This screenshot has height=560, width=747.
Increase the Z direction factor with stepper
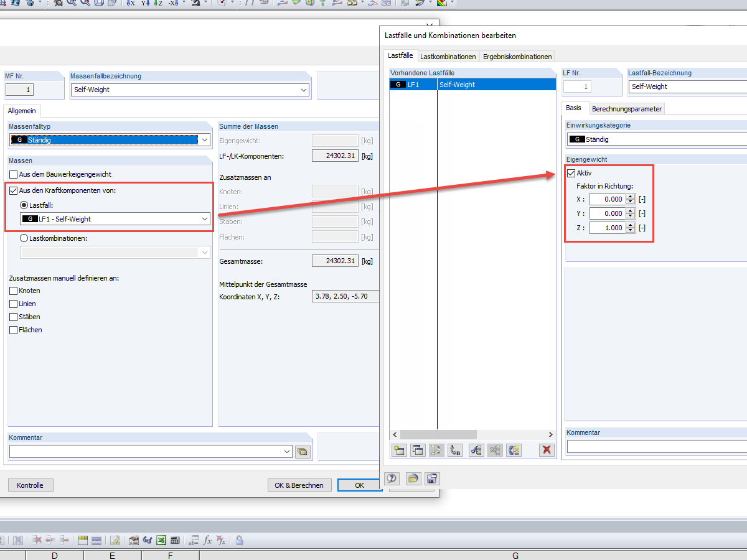pyautogui.click(x=630, y=225)
